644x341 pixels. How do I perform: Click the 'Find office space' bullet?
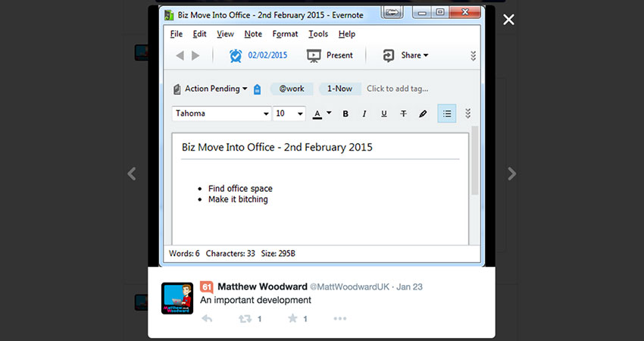(240, 189)
